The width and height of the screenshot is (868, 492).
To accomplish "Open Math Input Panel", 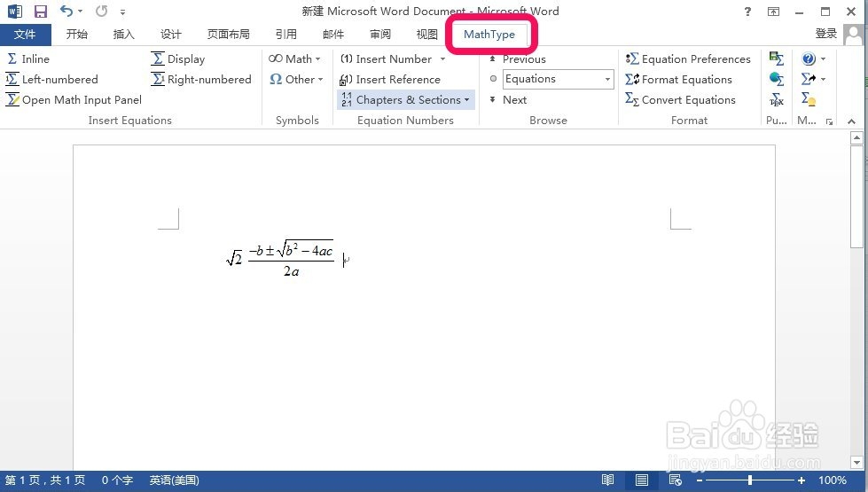I will 74,99.
